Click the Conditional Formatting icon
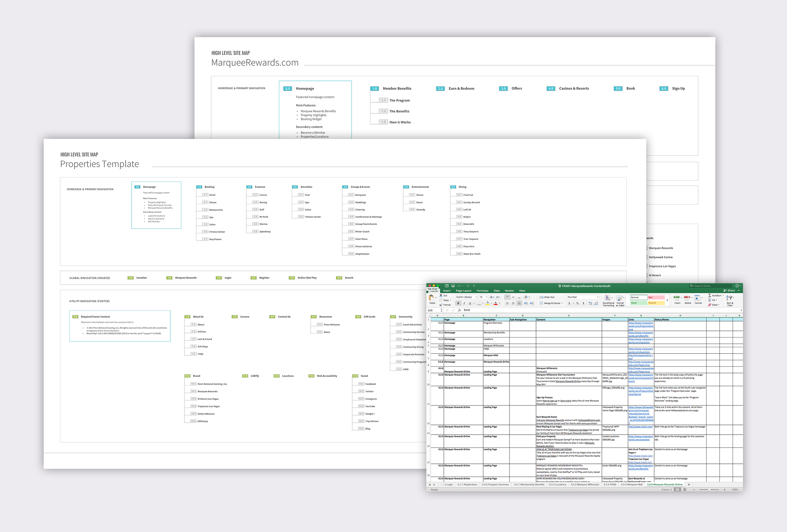Viewport: 787px width, 532px height. 608,298
